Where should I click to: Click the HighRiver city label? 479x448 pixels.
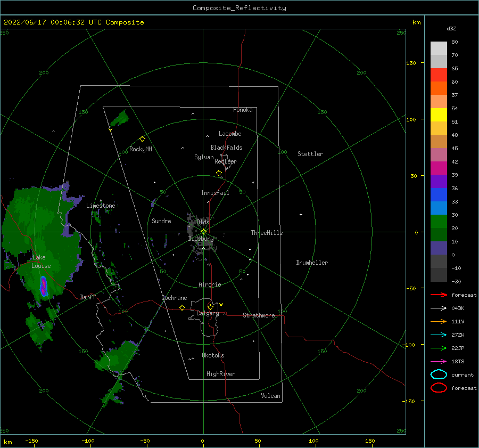pyautogui.click(x=221, y=374)
